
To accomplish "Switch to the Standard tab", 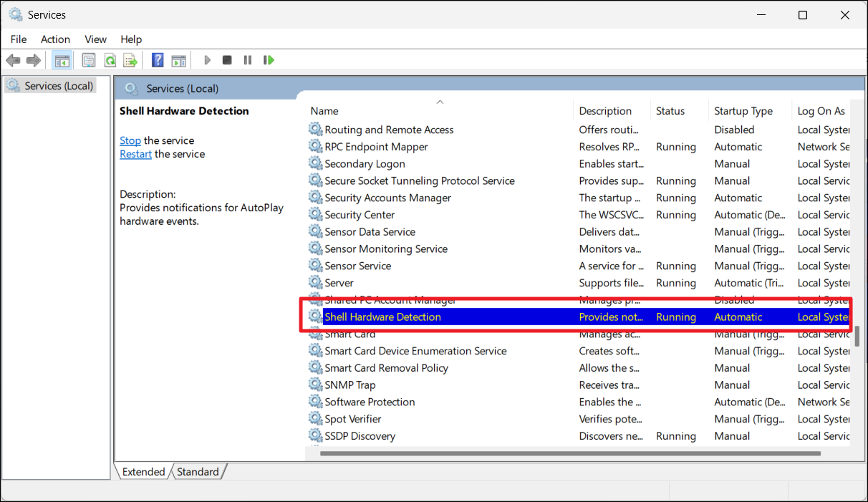I will click(x=198, y=472).
